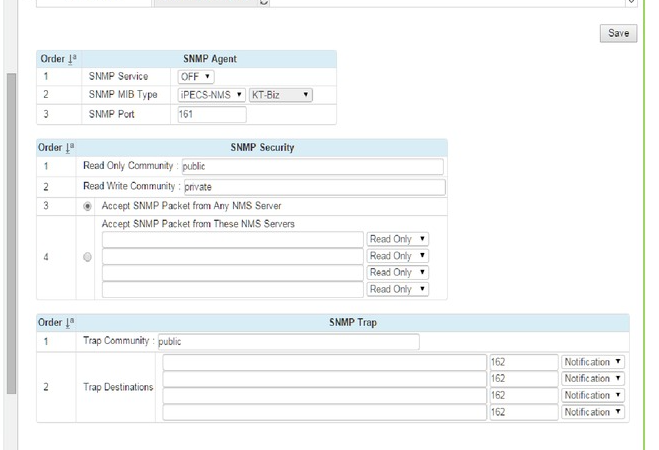Open the last trap Notification dropdown
659x450 pixels.
click(x=593, y=412)
